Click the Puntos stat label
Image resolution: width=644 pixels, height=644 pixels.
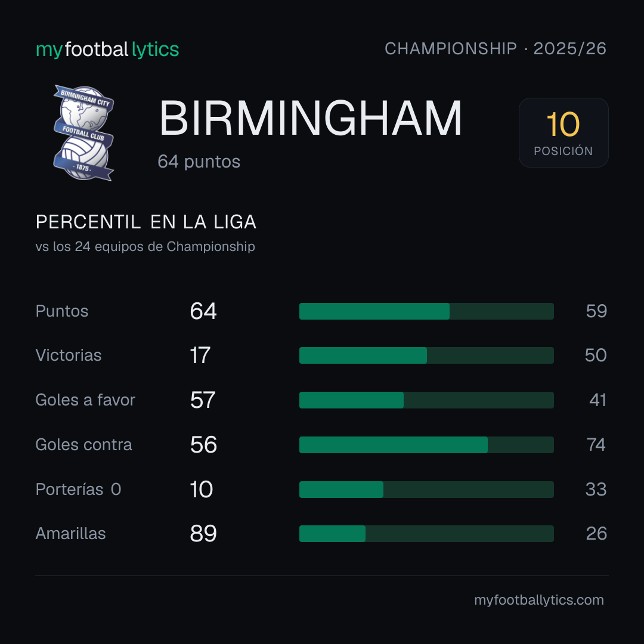pos(62,311)
